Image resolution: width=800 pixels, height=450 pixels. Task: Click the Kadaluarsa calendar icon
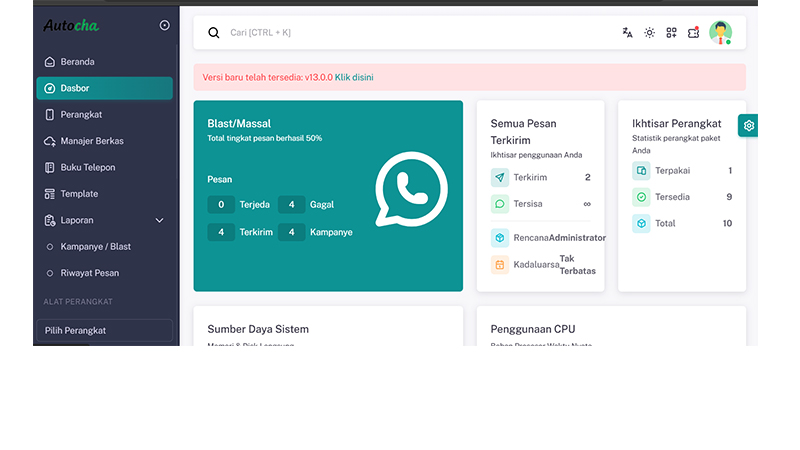[x=499, y=265]
